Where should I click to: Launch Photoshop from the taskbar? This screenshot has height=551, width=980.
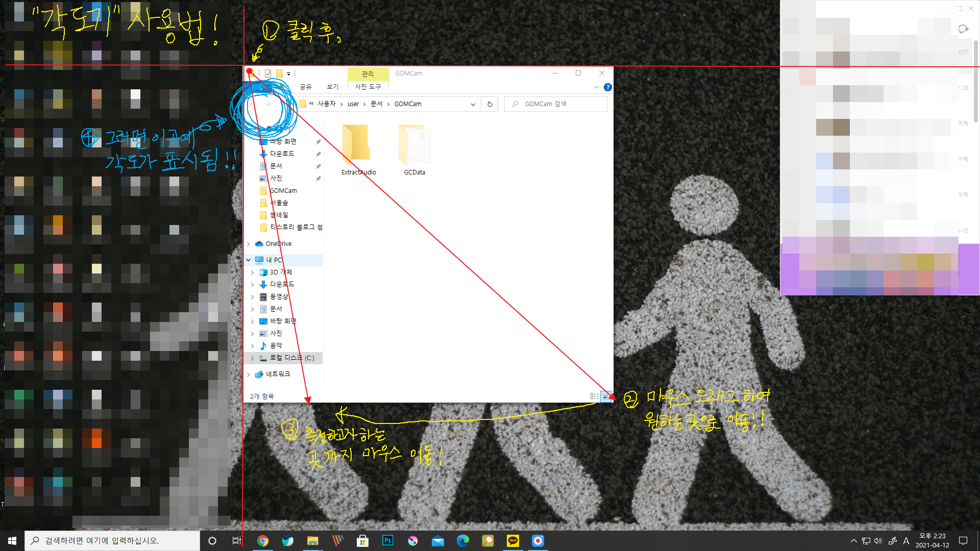pyautogui.click(x=388, y=541)
